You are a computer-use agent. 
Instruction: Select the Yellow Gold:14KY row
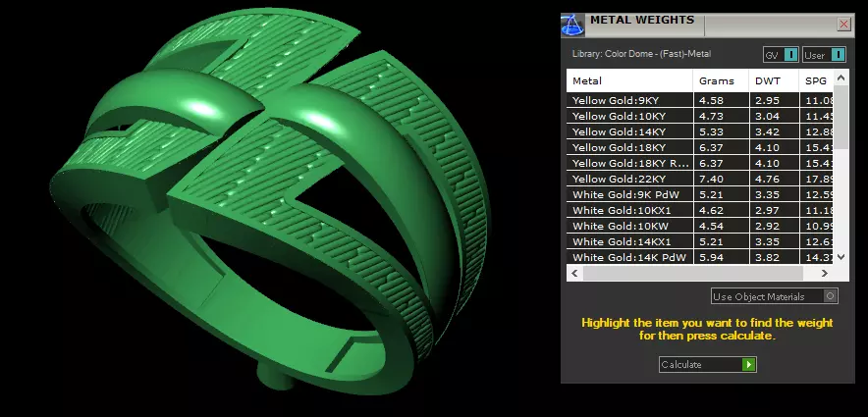tap(700, 131)
